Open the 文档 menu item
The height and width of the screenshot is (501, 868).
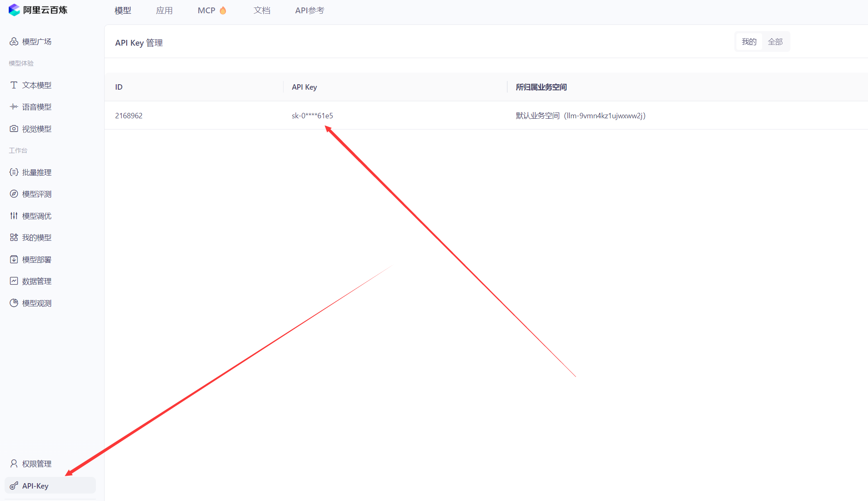click(x=262, y=10)
